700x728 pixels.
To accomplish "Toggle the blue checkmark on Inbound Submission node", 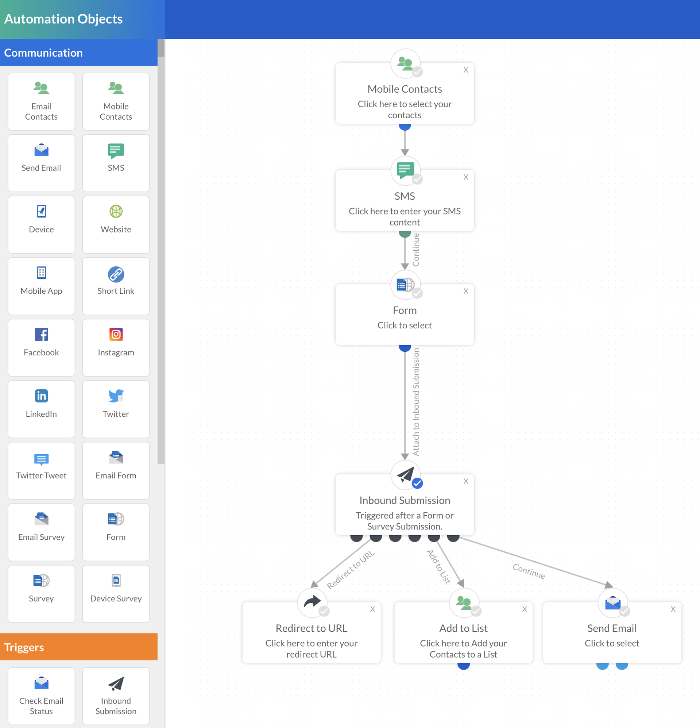I will 417,483.
